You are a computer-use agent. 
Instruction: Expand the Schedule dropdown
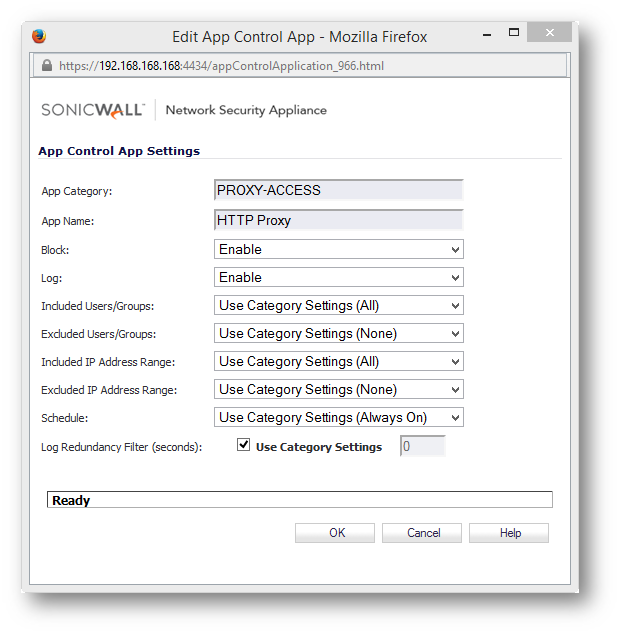point(339,417)
